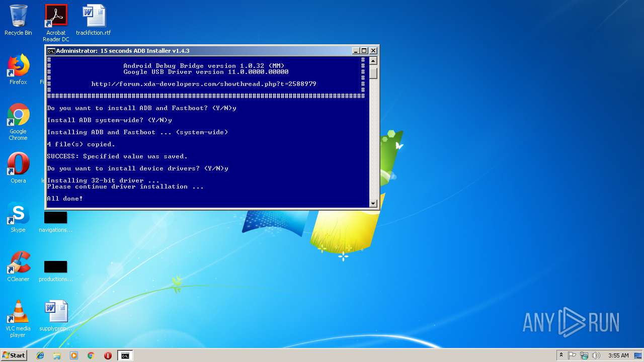Show hidden tray icons arrow
Image resolution: width=644 pixels, height=362 pixels.
(x=561, y=355)
